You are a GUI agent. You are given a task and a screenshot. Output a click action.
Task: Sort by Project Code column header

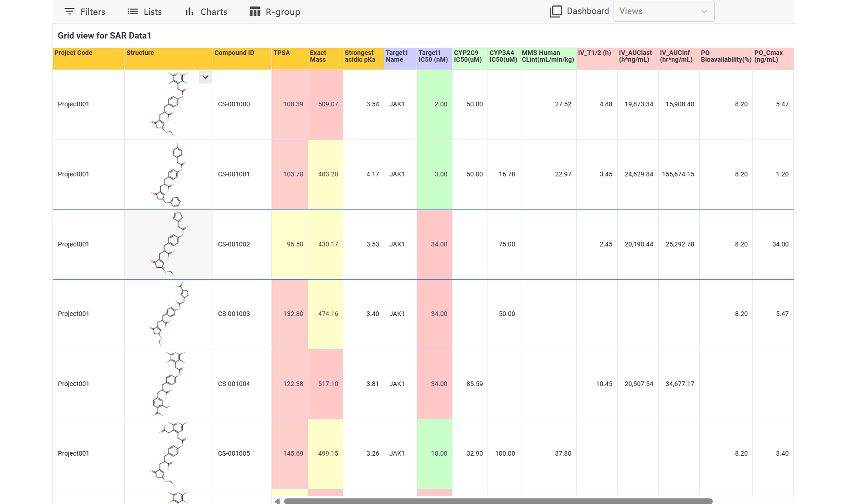click(88, 59)
